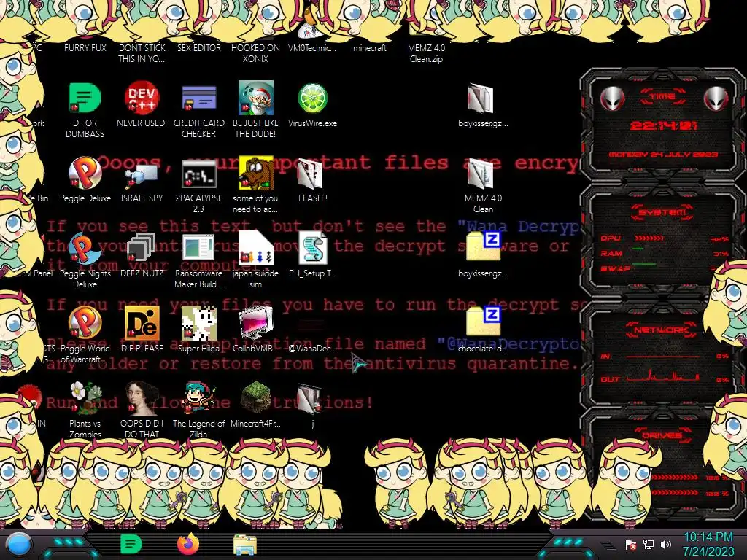Select the MEMZ 4.0 Clean.zip label
The image size is (747, 560).
pyautogui.click(x=426, y=53)
